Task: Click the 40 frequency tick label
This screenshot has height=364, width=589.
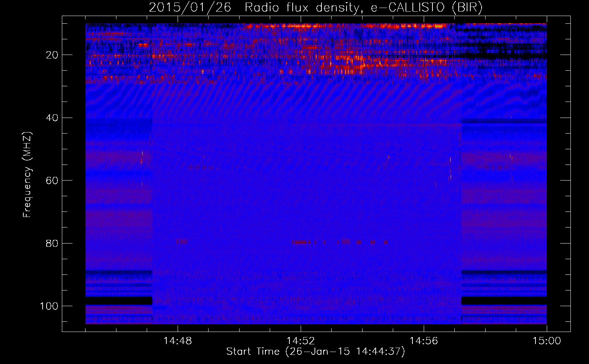Action: pyautogui.click(x=52, y=118)
